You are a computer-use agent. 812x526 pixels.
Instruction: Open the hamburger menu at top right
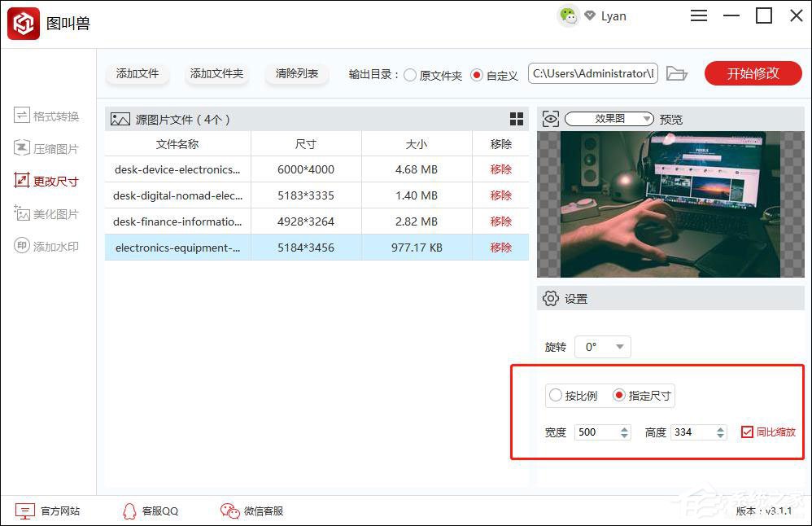(698, 15)
